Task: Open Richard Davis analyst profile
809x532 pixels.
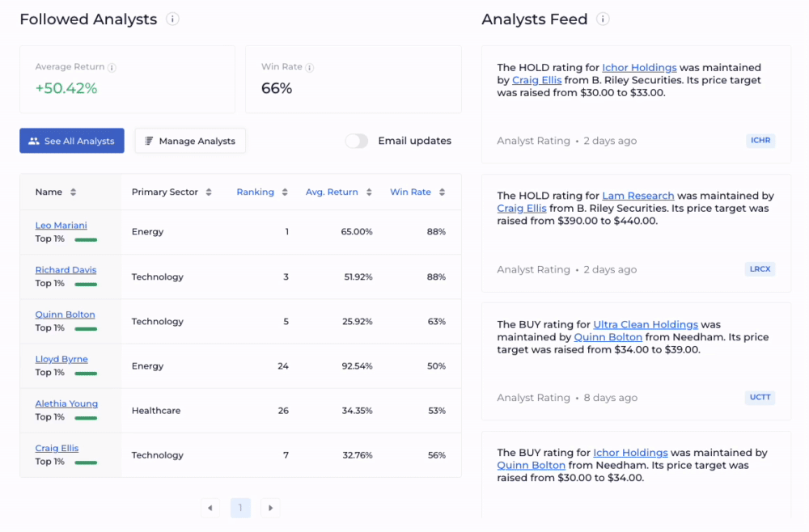Action: (x=66, y=269)
